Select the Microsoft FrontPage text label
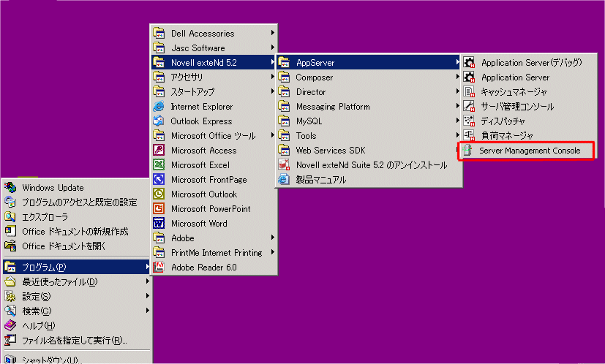 click(x=208, y=179)
